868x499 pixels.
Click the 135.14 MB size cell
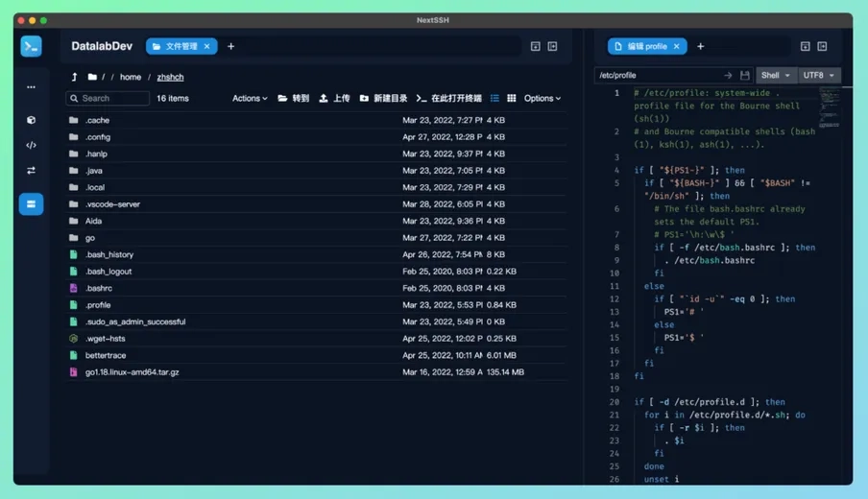[505, 372]
